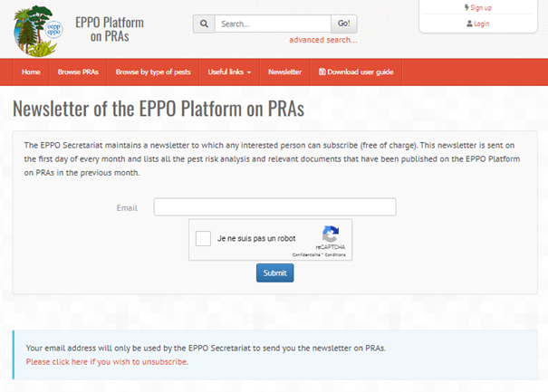Click the person icon beside Login
Viewport: 548px width, 392px height.
click(469, 24)
